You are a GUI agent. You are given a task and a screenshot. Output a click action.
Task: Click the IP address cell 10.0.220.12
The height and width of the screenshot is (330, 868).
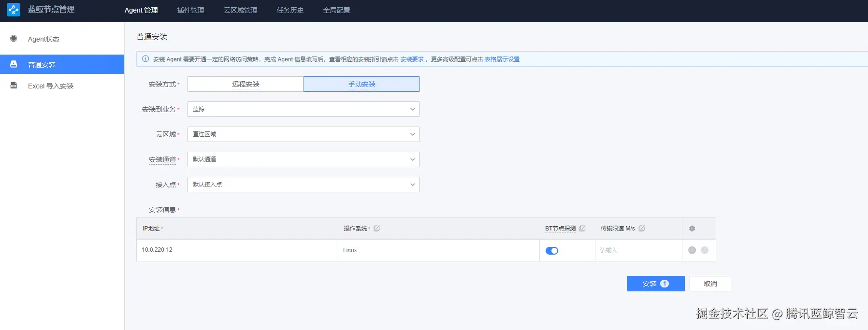(x=237, y=250)
